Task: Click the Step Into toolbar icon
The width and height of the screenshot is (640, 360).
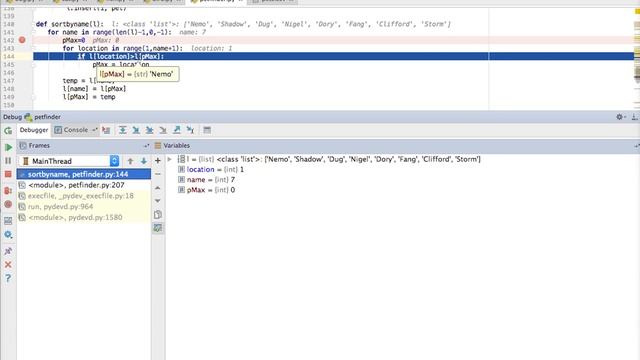Action: click(x=136, y=130)
